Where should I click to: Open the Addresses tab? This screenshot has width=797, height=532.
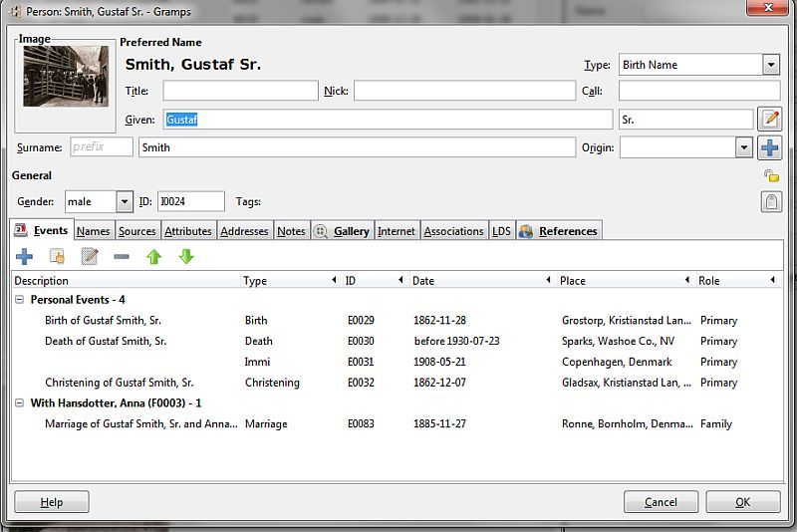click(244, 231)
